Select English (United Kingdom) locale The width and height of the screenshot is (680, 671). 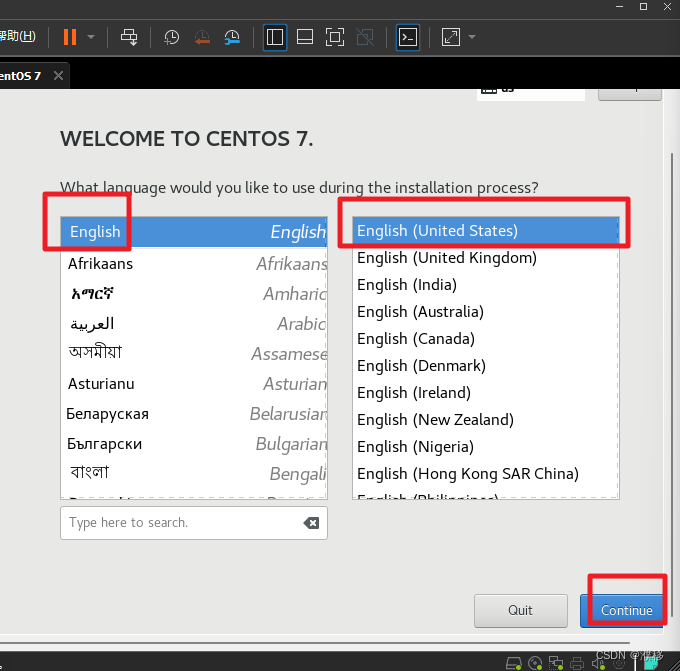click(486, 258)
